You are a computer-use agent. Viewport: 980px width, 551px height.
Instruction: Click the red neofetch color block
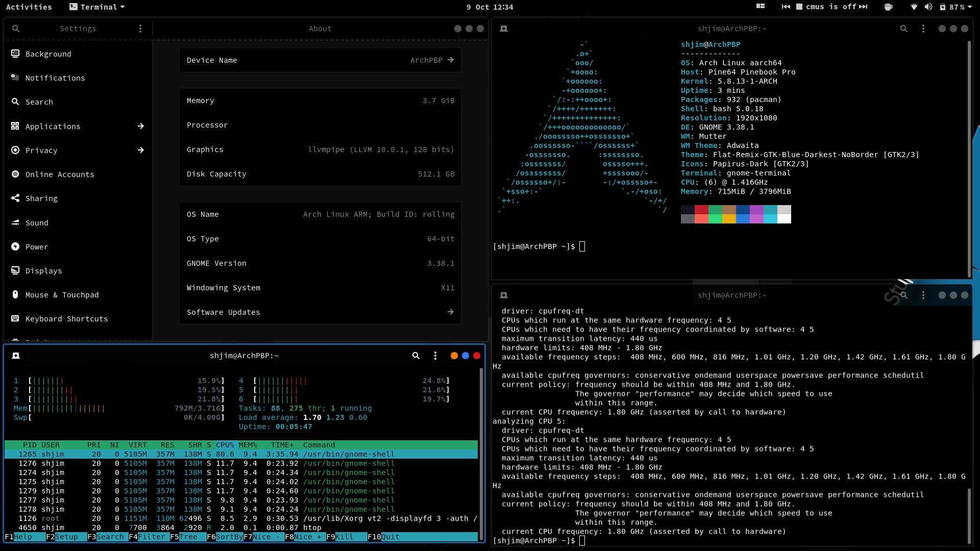(701, 210)
